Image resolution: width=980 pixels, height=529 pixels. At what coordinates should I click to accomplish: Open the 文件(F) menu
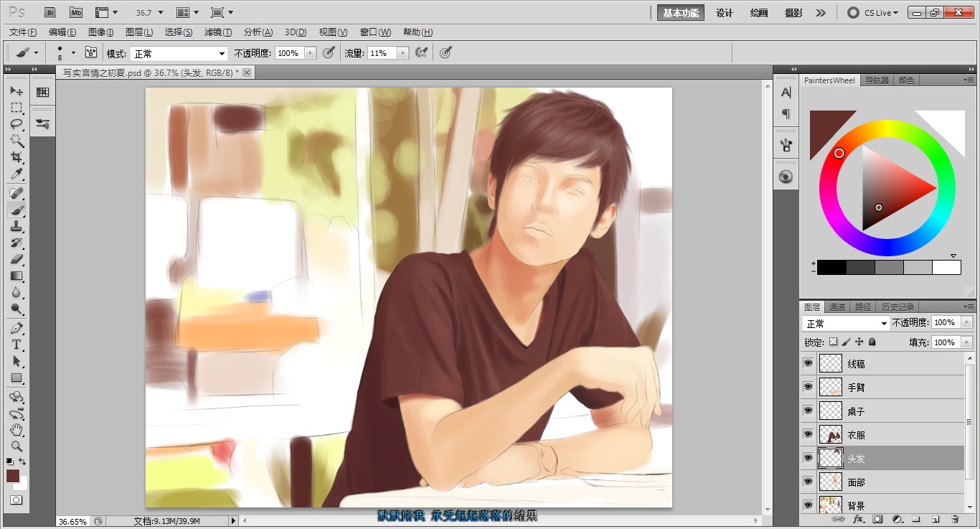[x=23, y=32]
